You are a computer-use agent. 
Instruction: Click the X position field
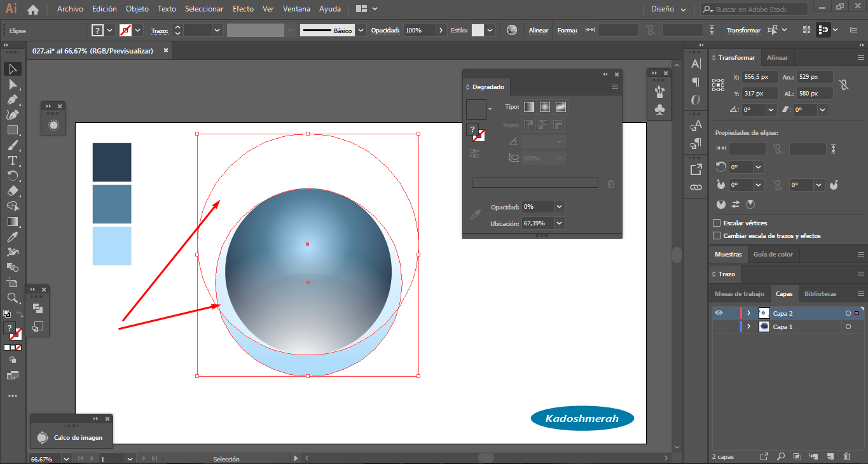point(760,76)
